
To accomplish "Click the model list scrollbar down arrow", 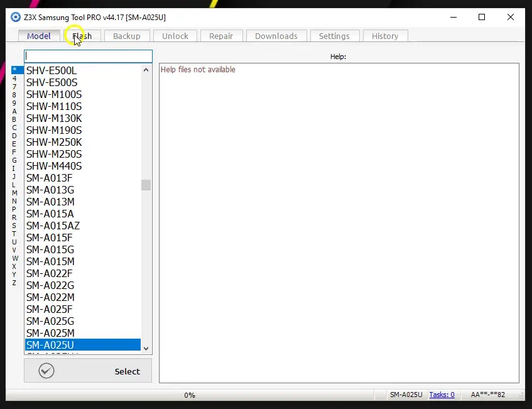I will [146, 347].
